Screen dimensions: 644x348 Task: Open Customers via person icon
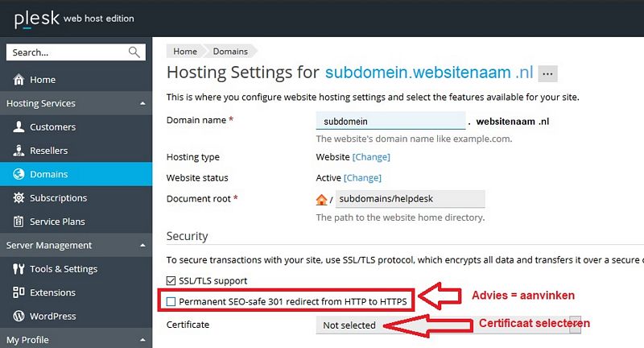pyautogui.click(x=19, y=126)
